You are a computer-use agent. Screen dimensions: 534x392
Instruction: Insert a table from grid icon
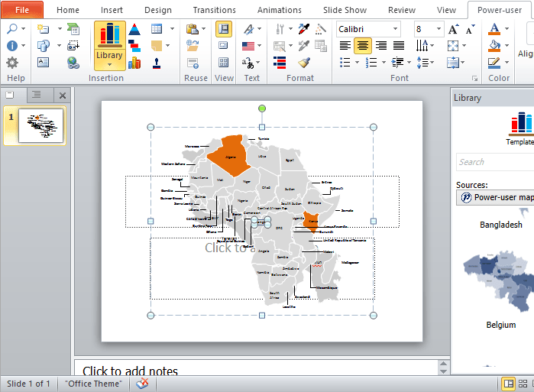157,29
